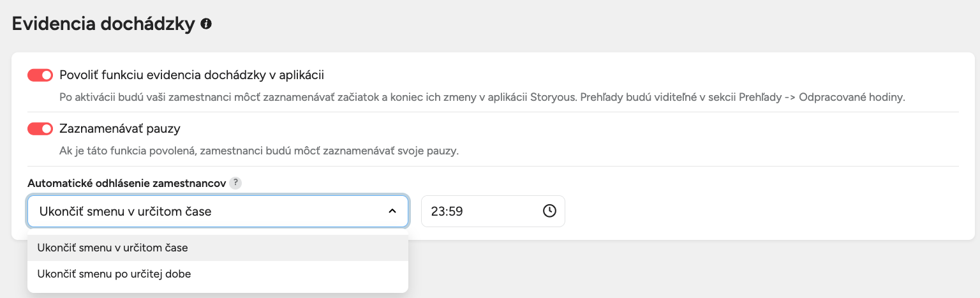Click the description text about recording pauses

point(255,151)
